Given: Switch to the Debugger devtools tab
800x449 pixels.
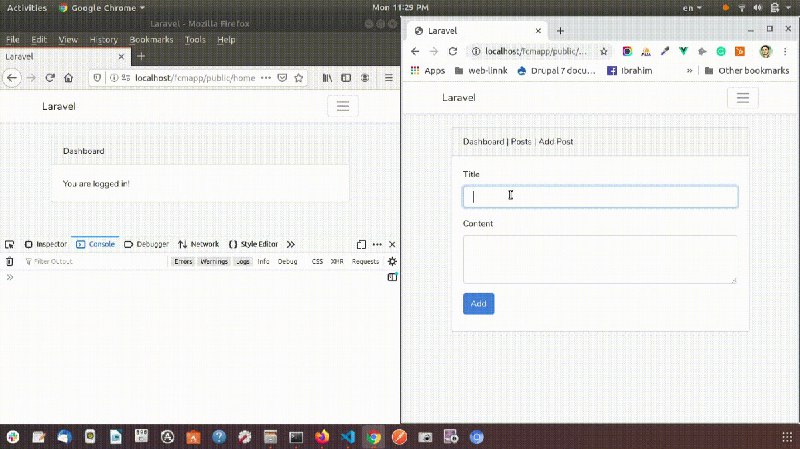Looking at the screenshot, I should (146, 244).
